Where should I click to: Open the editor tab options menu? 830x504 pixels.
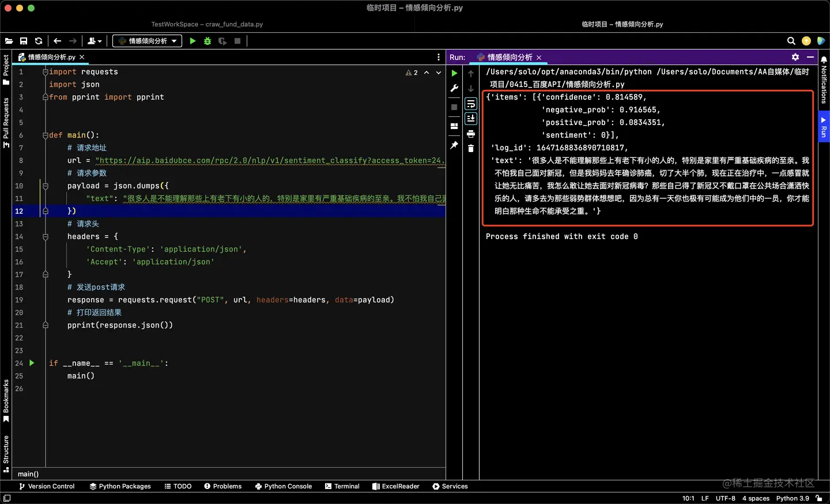tap(439, 57)
